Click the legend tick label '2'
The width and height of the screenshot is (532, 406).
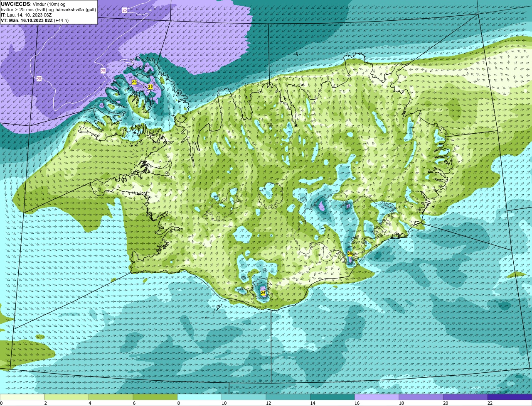click(45, 403)
